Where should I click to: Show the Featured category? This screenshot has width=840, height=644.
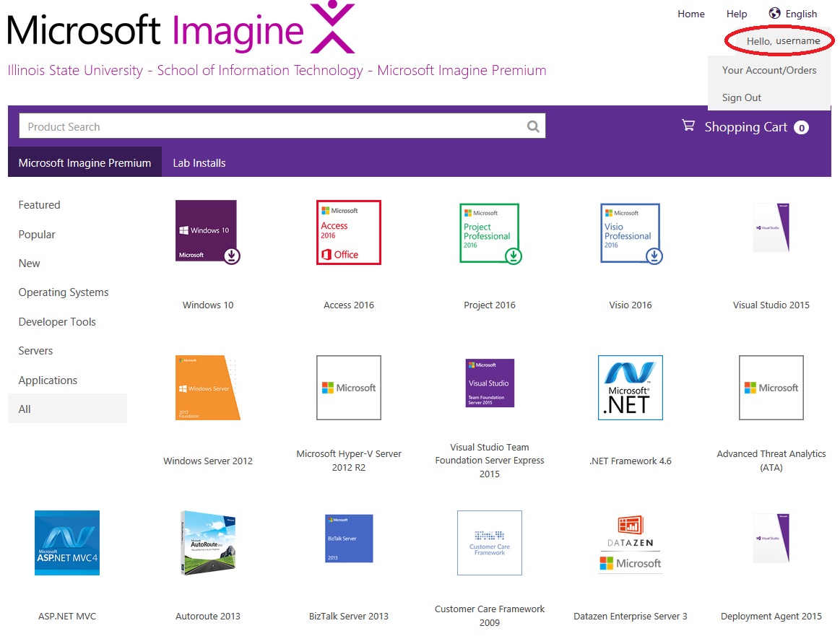pos(39,205)
